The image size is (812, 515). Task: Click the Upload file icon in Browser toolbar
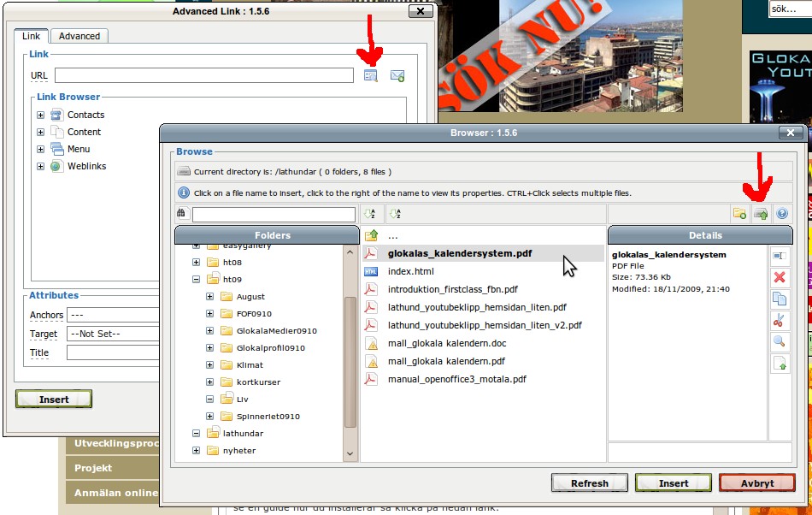click(761, 214)
